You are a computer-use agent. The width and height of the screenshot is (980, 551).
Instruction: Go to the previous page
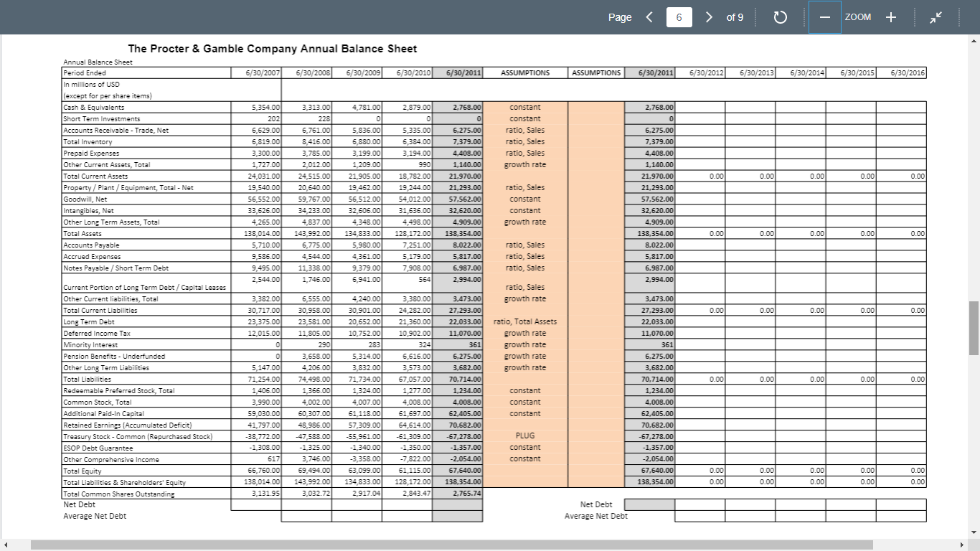tap(650, 17)
